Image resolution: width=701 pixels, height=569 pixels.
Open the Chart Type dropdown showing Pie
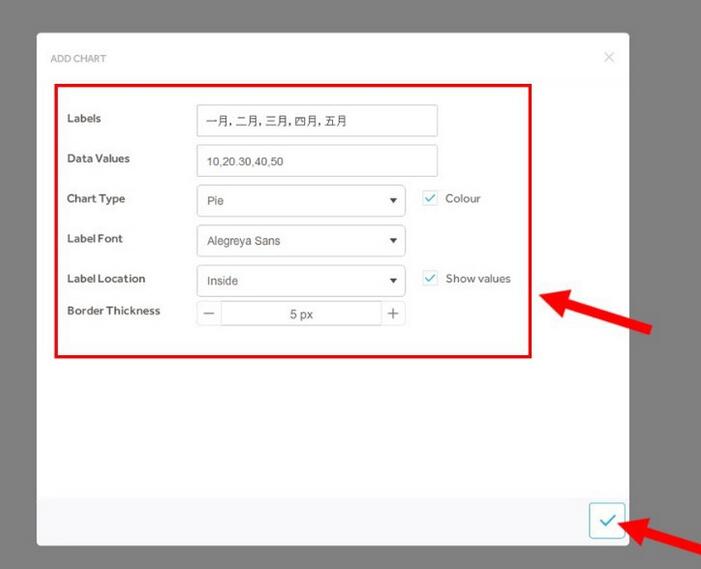pos(301,200)
